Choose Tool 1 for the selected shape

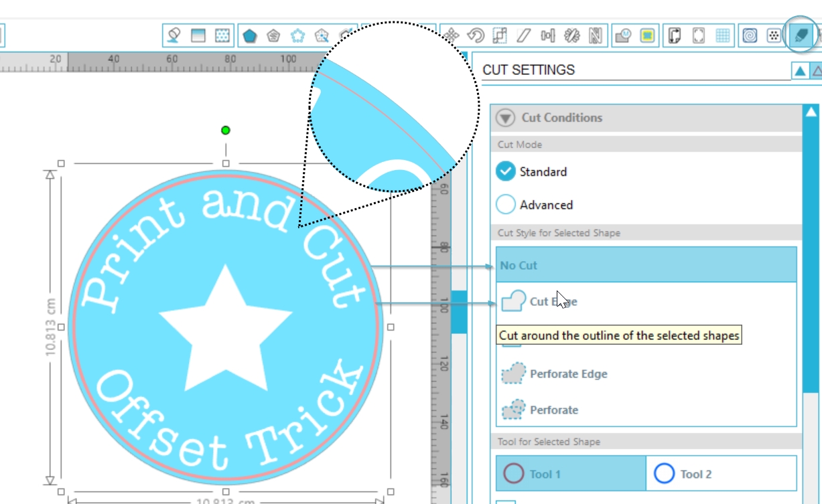pos(571,474)
